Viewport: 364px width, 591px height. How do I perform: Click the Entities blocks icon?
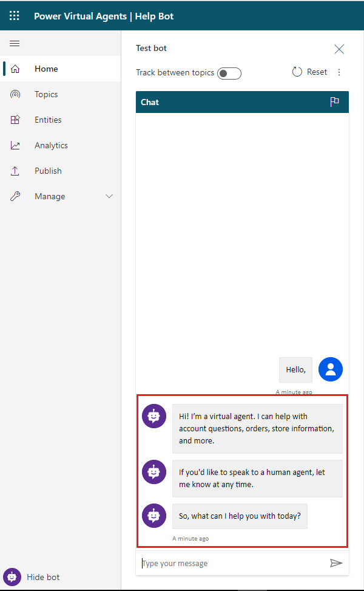[x=15, y=120]
